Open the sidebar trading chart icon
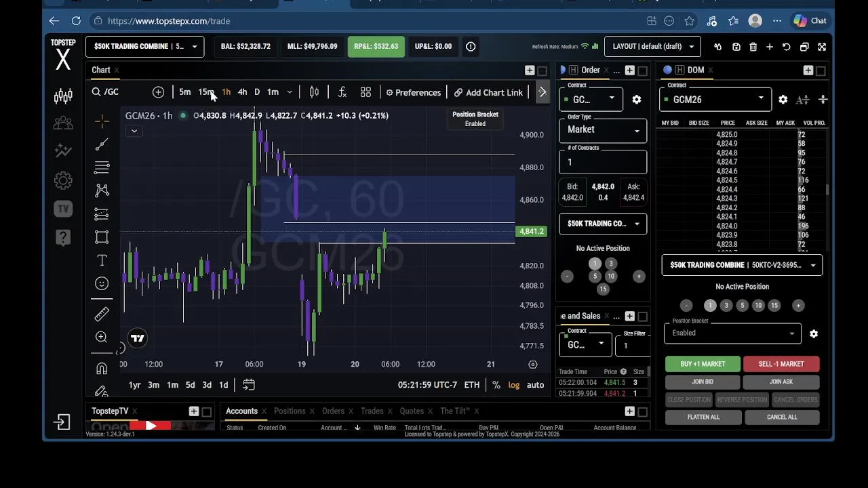This screenshot has width=868, height=488. 63,96
